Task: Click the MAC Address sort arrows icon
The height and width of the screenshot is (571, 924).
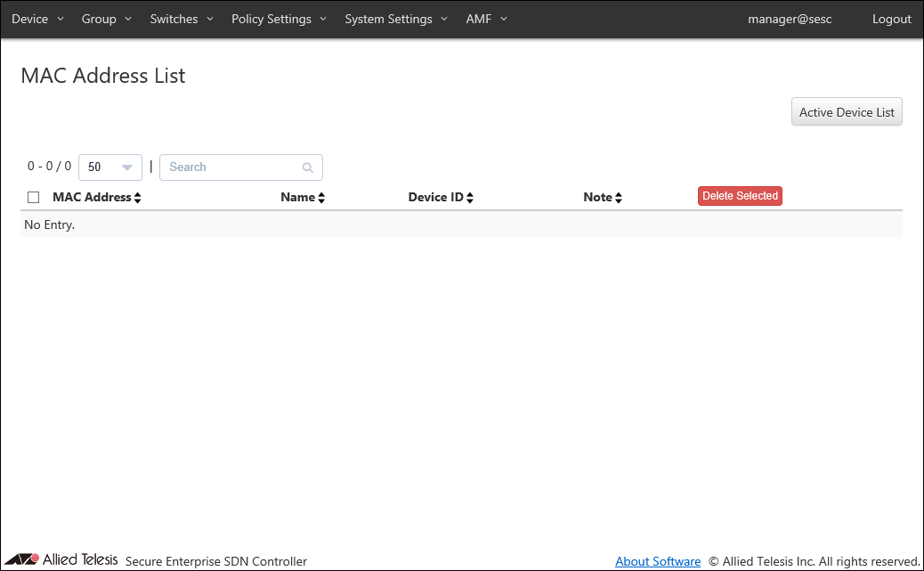Action: 137,198
